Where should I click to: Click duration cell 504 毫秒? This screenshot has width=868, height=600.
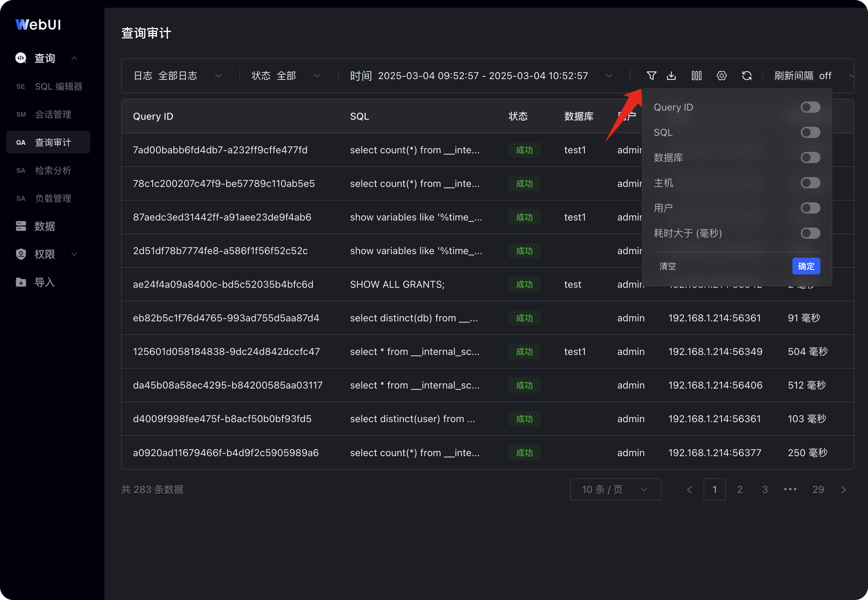pyautogui.click(x=807, y=351)
